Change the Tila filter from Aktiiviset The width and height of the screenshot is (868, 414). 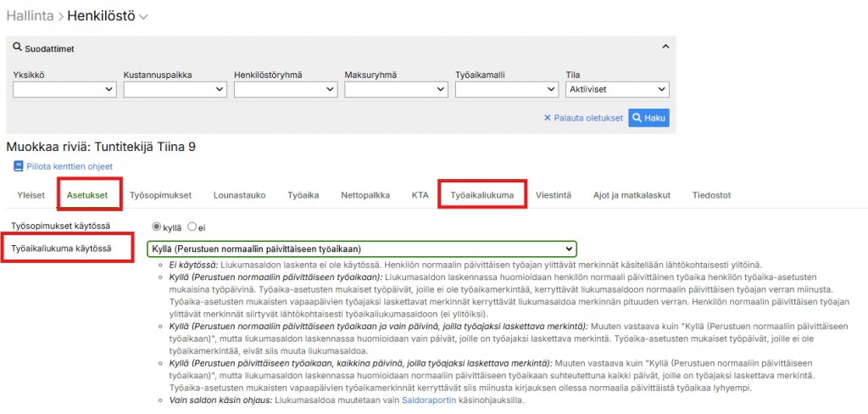pyautogui.click(x=617, y=89)
